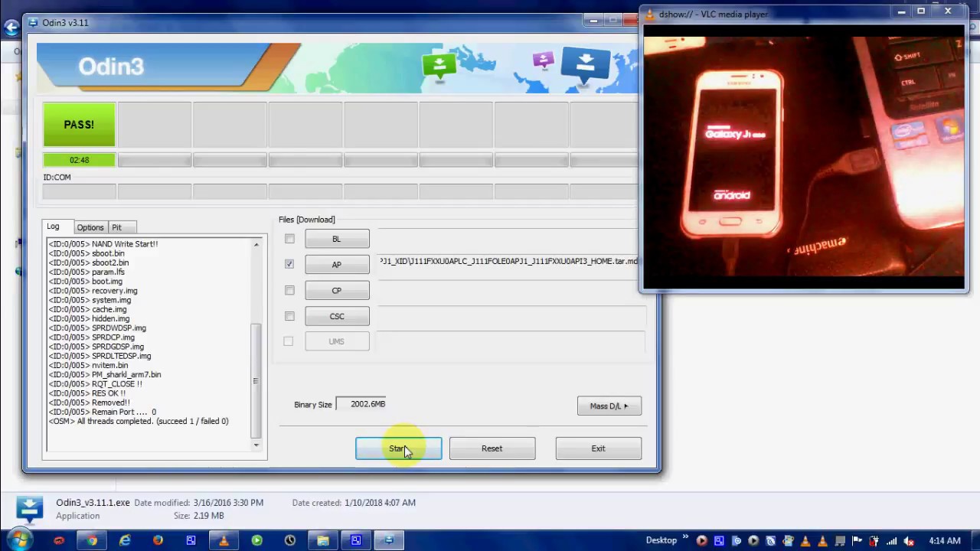This screenshot has height=551, width=980.
Task: Click the Show Desktop strip beside the clock
Action: 975,540
